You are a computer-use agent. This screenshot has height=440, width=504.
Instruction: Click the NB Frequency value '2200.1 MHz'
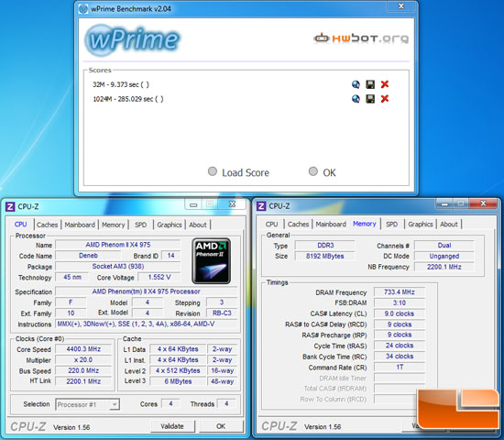click(x=444, y=267)
